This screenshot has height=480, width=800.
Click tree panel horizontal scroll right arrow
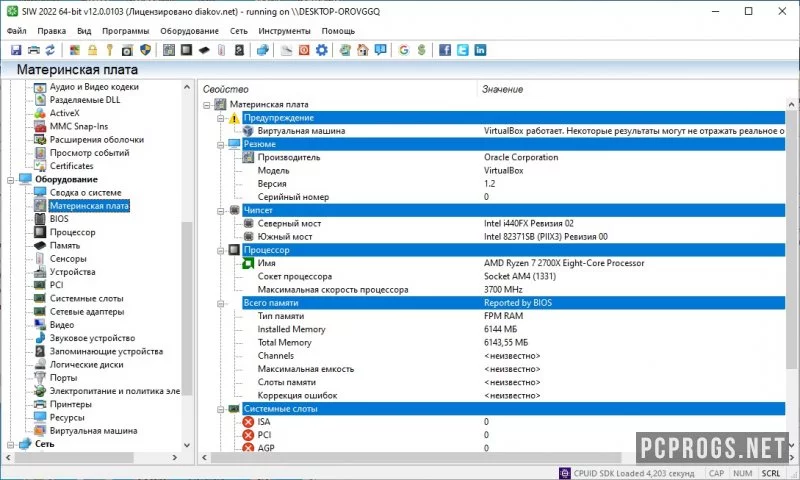pos(175,458)
